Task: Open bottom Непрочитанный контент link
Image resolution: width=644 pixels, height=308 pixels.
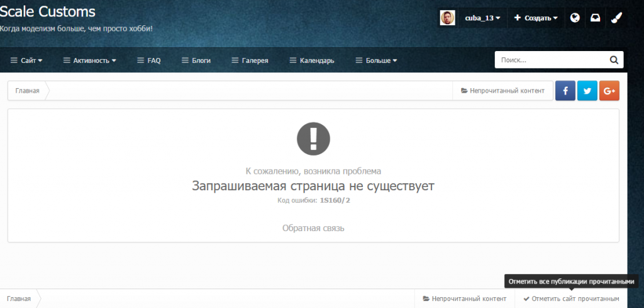Action: 465,299
